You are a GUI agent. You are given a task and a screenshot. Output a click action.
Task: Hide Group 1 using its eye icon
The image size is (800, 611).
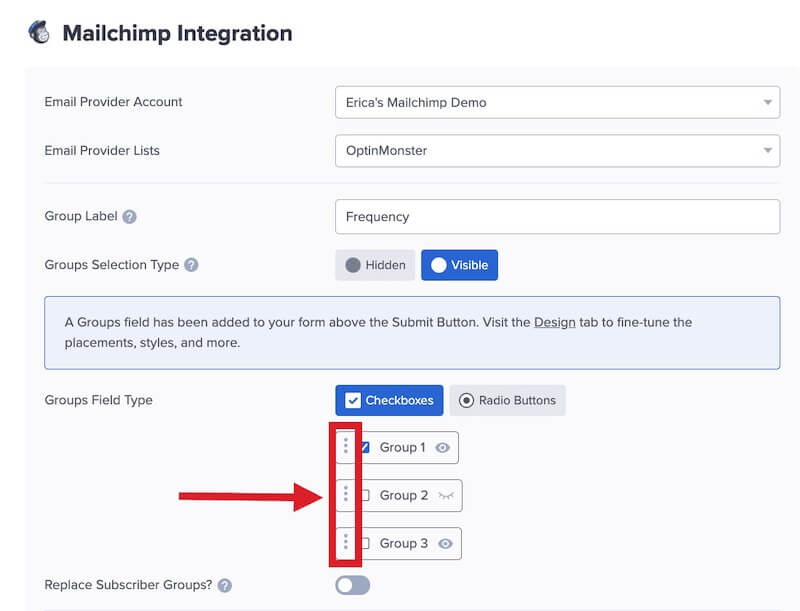point(443,448)
